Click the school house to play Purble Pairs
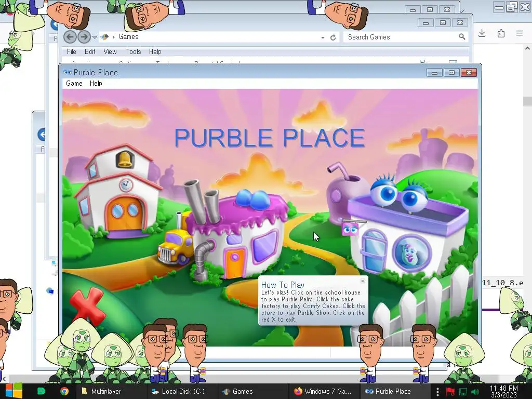This screenshot has width=532, height=399. [x=117, y=192]
